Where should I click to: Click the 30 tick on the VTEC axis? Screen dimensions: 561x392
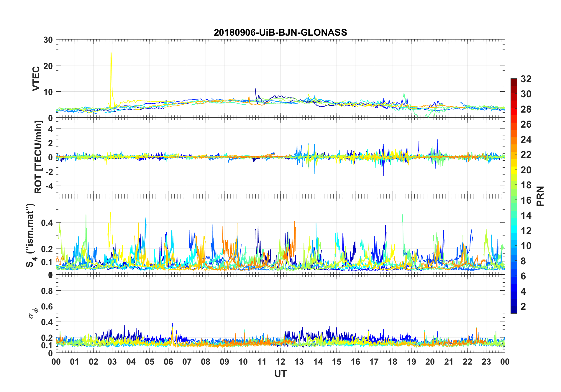[48, 40]
